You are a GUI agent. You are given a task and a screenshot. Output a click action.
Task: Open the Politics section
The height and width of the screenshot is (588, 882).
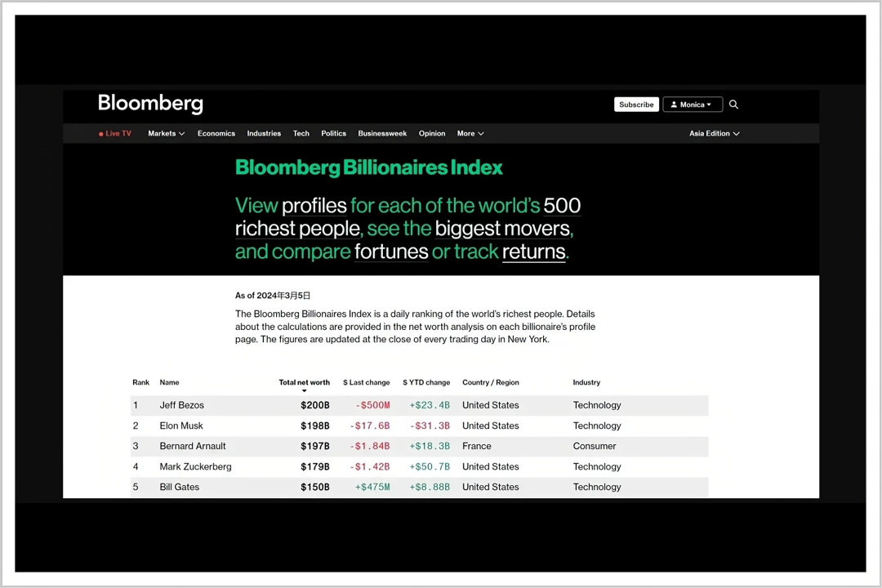point(333,133)
